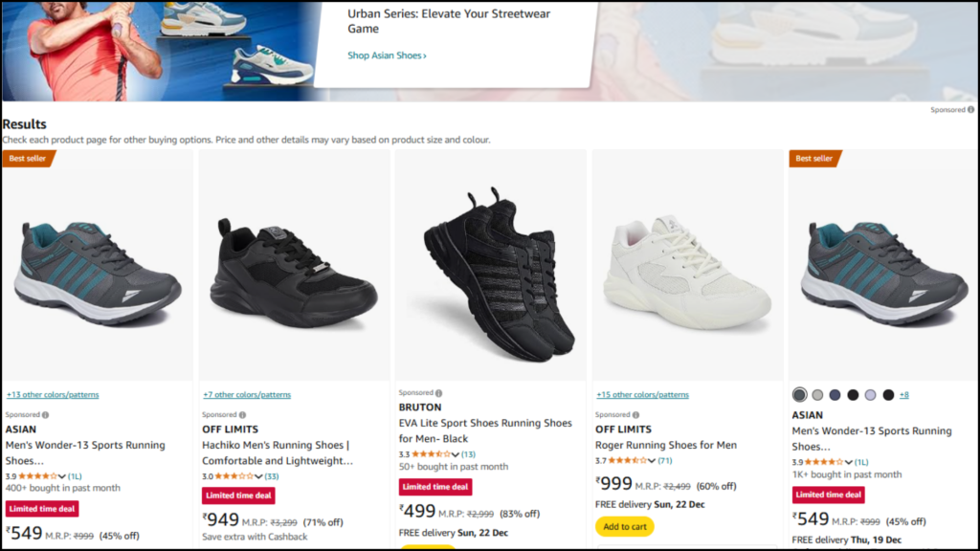Screen dimensions: 980x551
Task: Select the navy blue colour swatch
Action: (835, 395)
